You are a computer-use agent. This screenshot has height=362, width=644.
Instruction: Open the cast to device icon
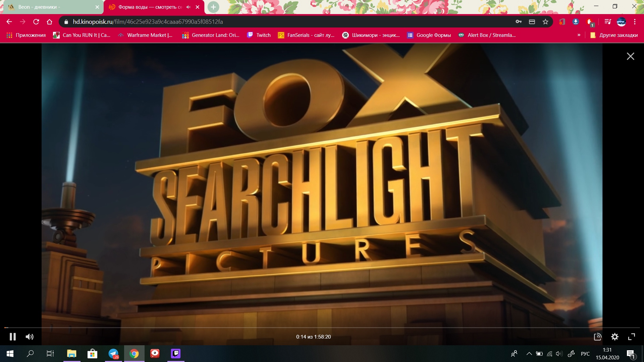click(x=597, y=337)
